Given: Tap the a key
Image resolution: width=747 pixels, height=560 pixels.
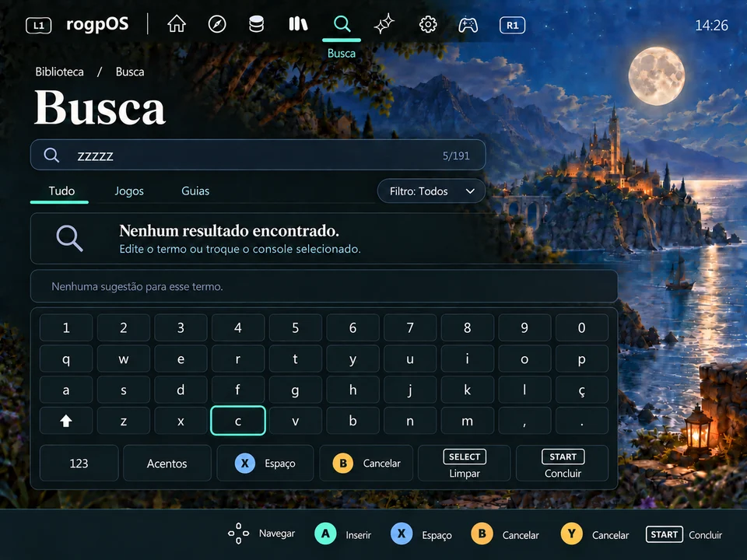Looking at the screenshot, I should click(66, 390).
